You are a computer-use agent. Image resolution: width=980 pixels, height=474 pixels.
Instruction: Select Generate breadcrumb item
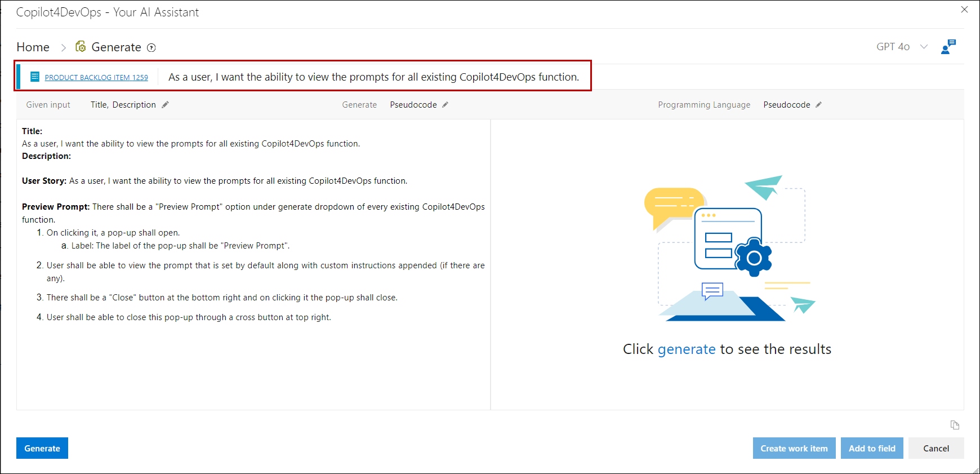[x=116, y=47]
